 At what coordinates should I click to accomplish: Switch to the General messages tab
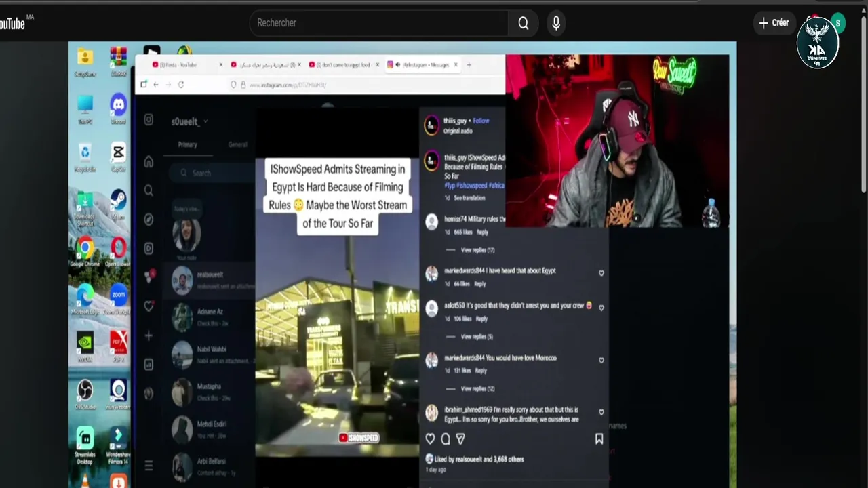click(x=237, y=144)
